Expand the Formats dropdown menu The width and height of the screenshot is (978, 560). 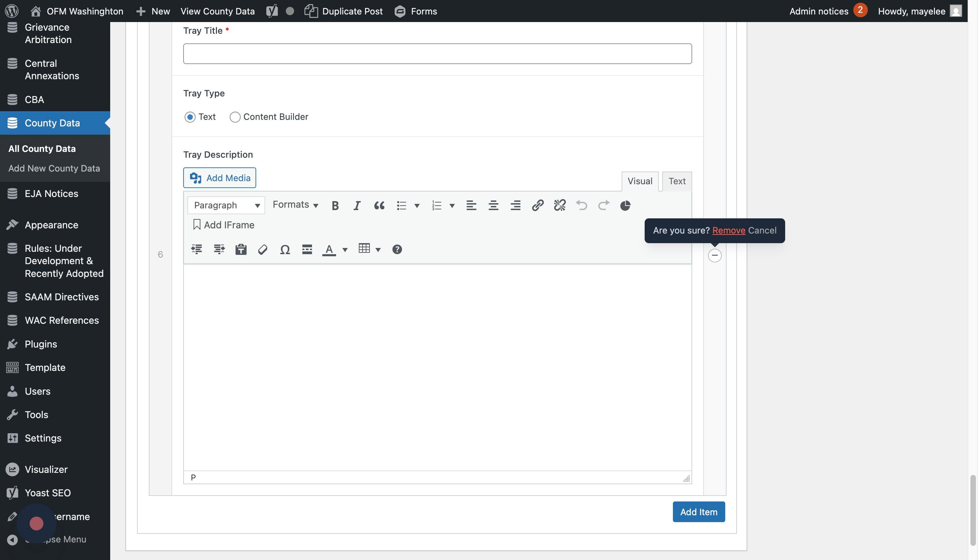coord(295,205)
